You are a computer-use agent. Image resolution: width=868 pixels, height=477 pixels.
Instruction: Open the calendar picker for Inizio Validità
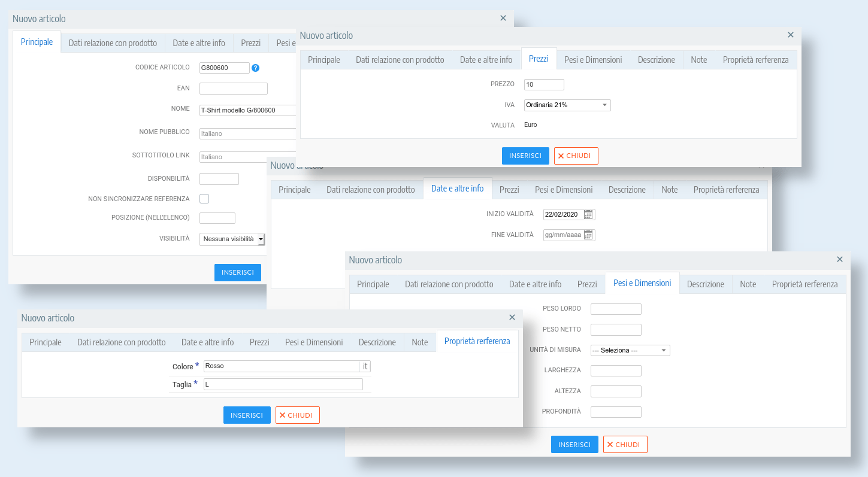(x=588, y=214)
